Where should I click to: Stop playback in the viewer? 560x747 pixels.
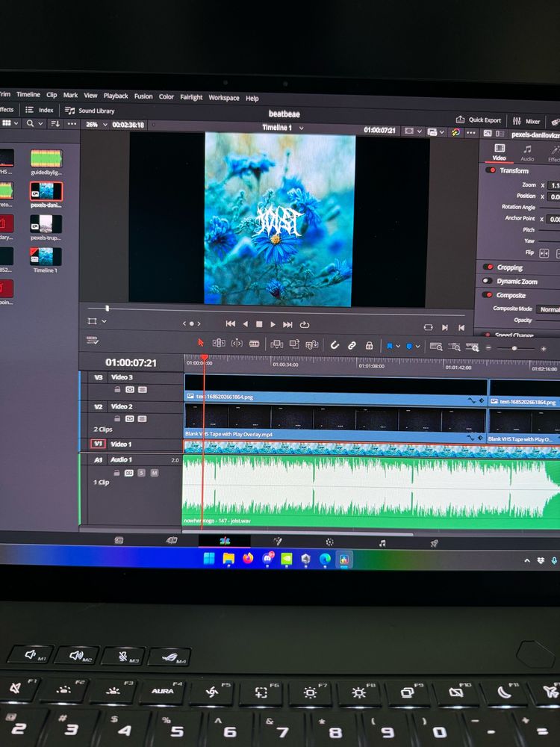pos(259,324)
